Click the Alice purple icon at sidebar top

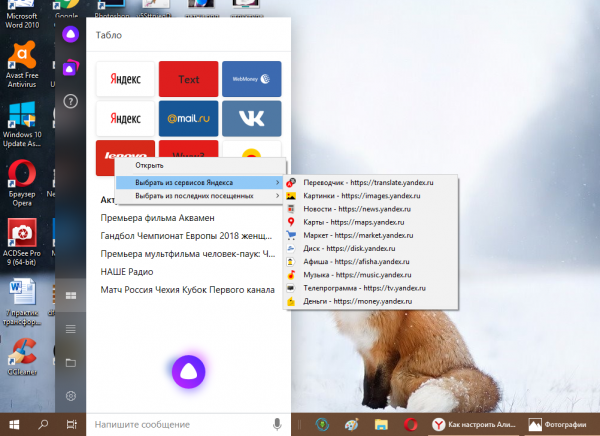70,34
